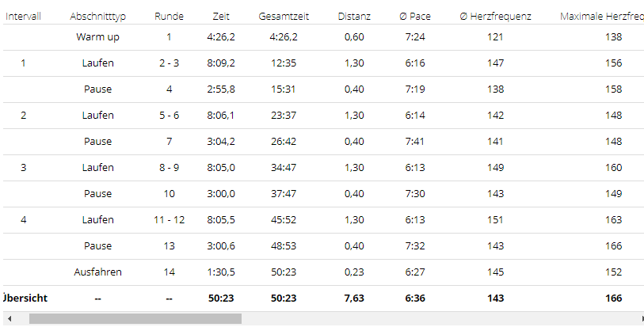Screen dimensions: 644x327
Task: Click the right arrow of horizontal scrollbar
Action: click(x=636, y=319)
